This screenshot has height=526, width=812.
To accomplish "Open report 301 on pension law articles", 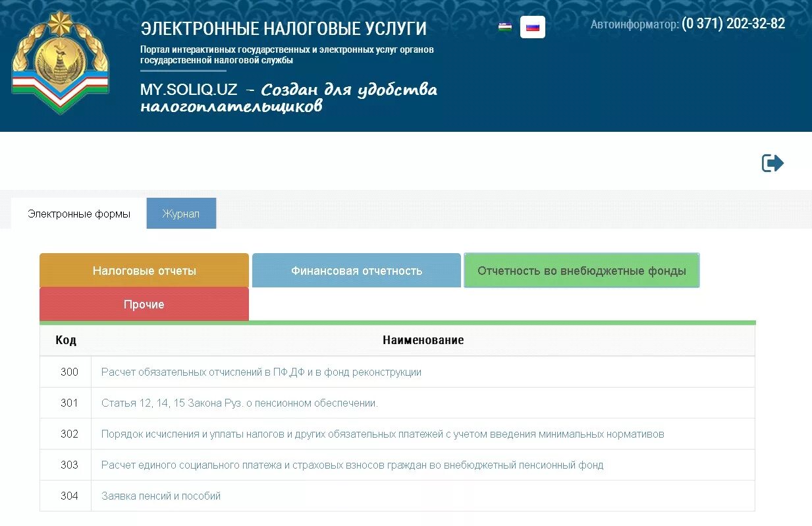I will coord(240,403).
